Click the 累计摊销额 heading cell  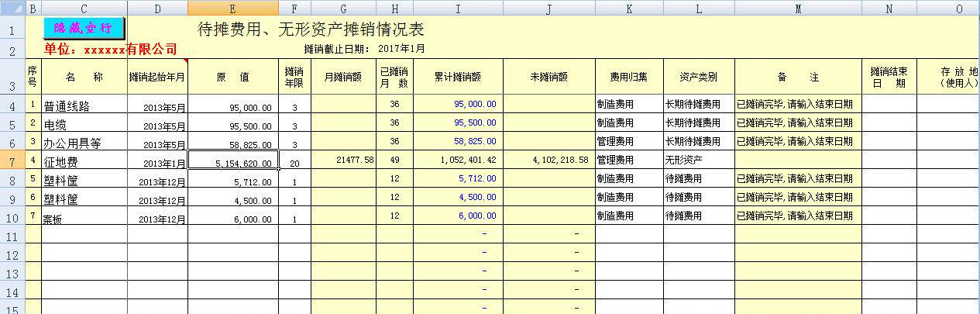[458, 77]
